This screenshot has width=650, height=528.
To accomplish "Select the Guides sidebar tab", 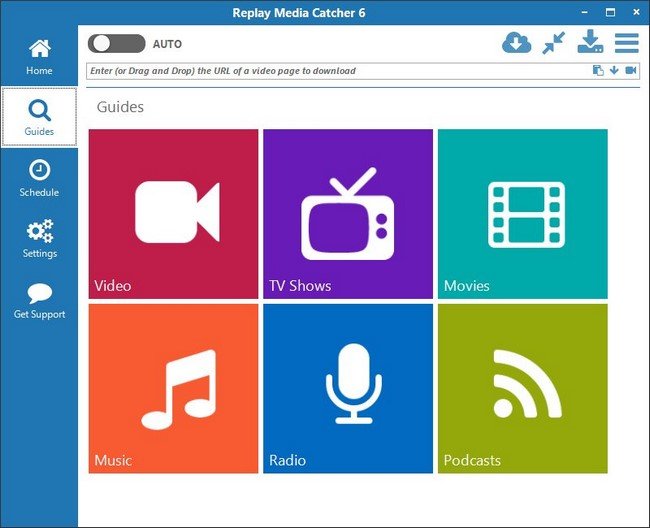I will click(x=39, y=117).
